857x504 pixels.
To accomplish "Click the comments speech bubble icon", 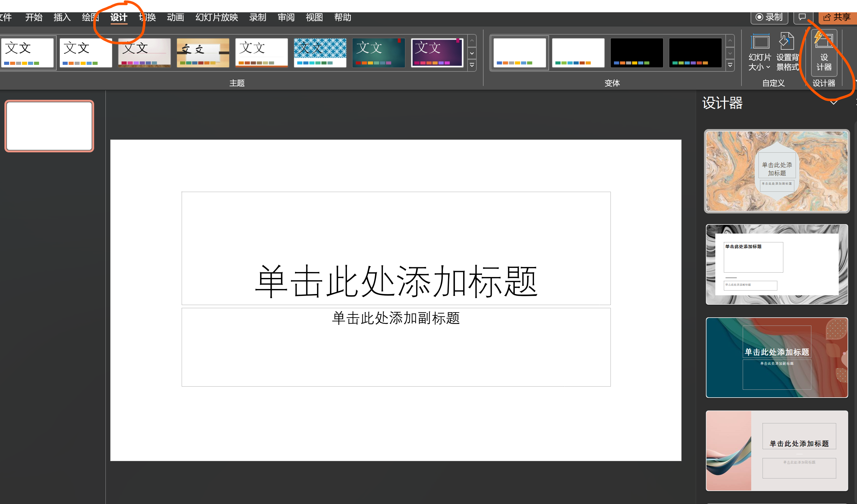I will [x=802, y=17].
